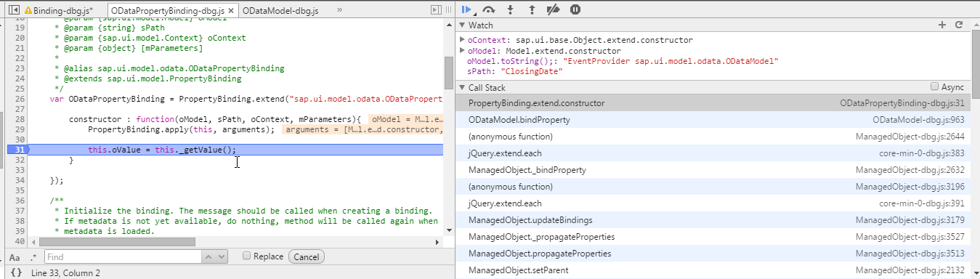Viewport: 980px width, 279px height.
Task: Select ManagedObject.propagateProperties stack frame
Action: coord(714,254)
